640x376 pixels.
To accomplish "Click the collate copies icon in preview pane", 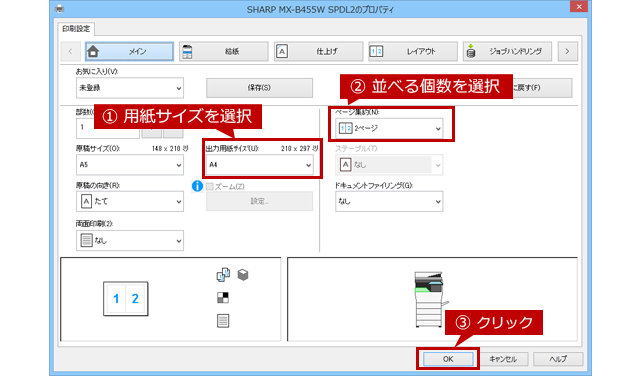I will click(x=223, y=275).
